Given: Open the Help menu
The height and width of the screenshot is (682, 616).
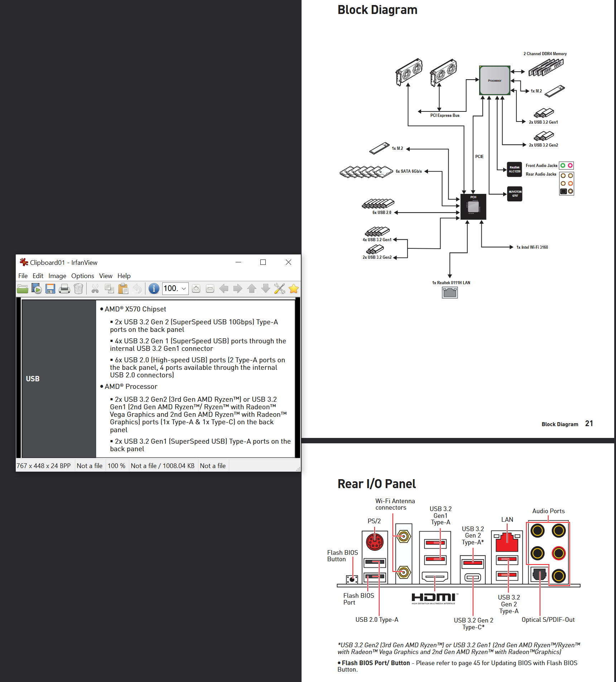Looking at the screenshot, I should point(124,276).
